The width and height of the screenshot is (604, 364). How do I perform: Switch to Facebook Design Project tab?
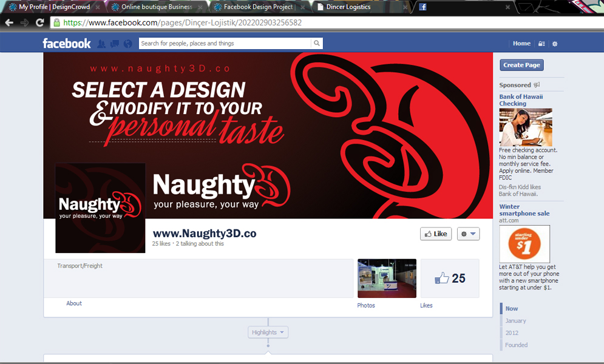coord(258,7)
